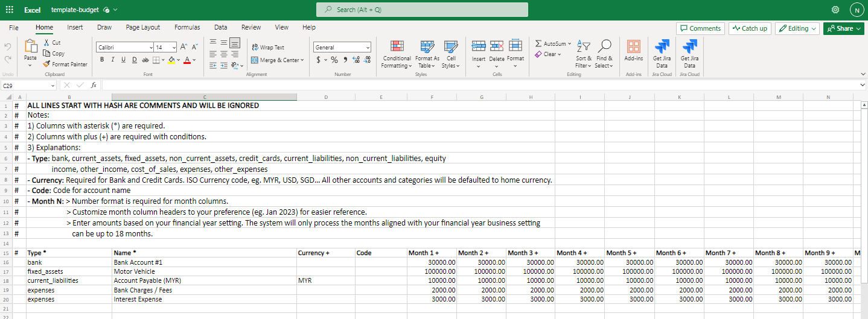
Task: Open font size 14 dropdown
Action: 174,47
